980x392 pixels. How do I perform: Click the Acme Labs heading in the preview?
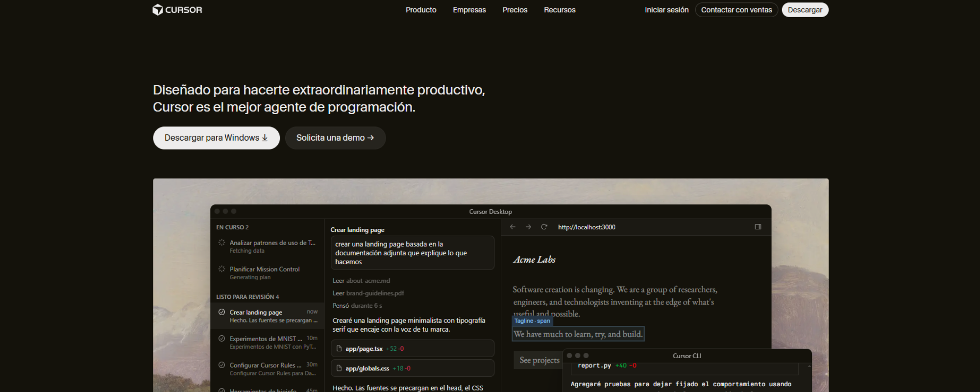(x=534, y=260)
